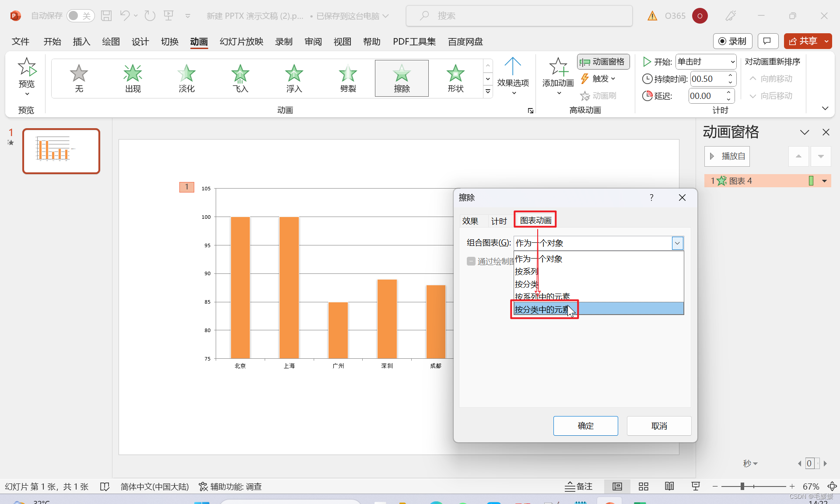Select the 飞入 (Fly In) animation icon
This screenshot has height=504, width=840.
tap(239, 75)
